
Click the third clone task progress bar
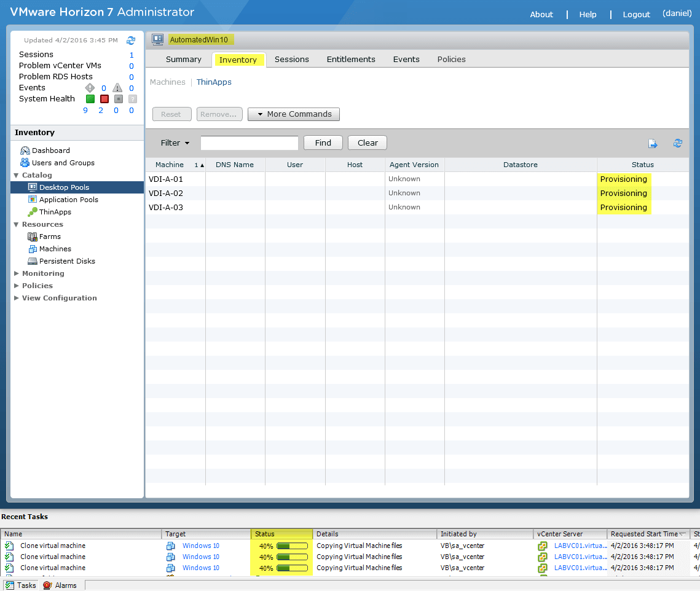(293, 568)
